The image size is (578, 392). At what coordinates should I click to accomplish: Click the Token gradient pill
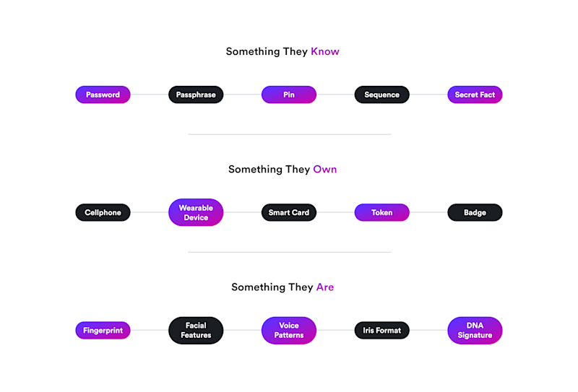click(x=381, y=212)
